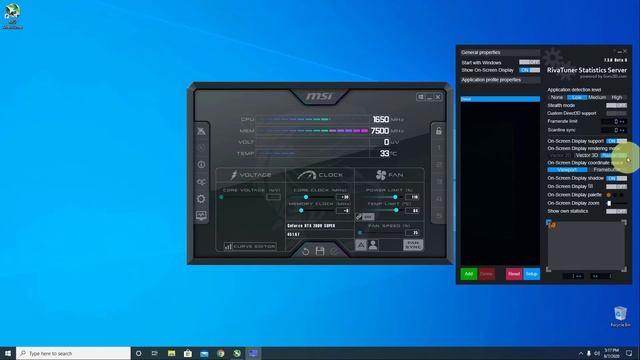Toggle Custom Direct3D support switch
640x360 pixels.
point(616,113)
